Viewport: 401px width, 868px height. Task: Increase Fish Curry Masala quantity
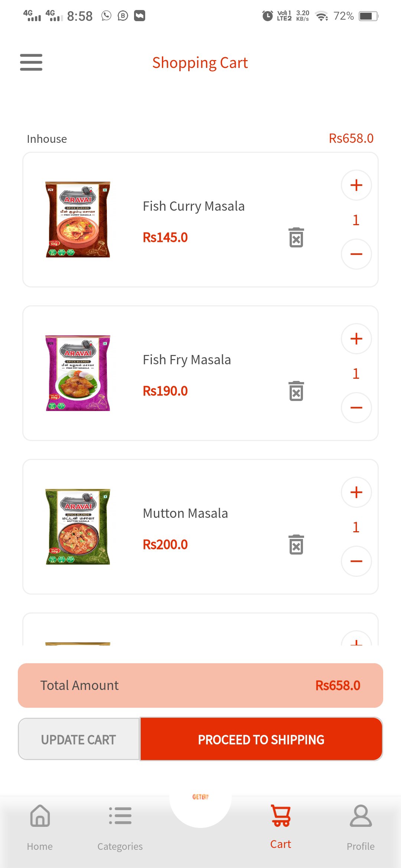point(356,185)
